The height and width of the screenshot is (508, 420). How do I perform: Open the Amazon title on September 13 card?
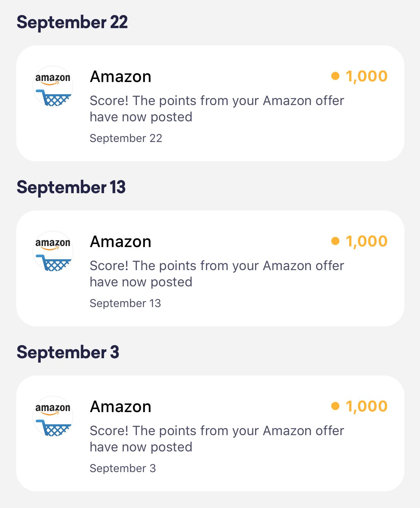(x=121, y=242)
